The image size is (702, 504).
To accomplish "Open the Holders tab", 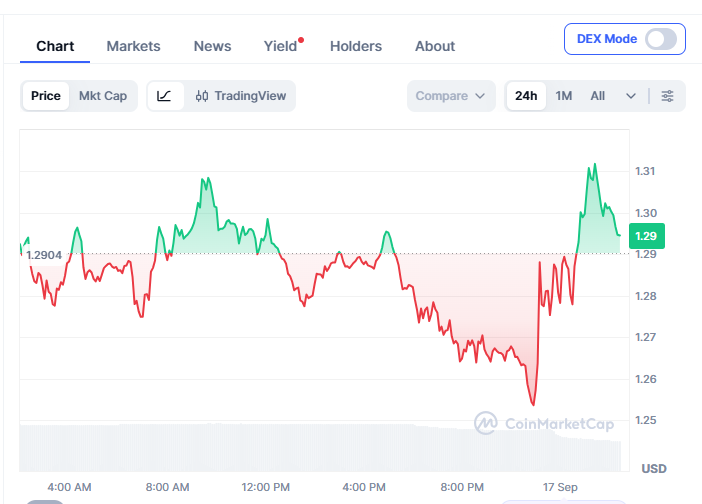I will [x=356, y=46].
